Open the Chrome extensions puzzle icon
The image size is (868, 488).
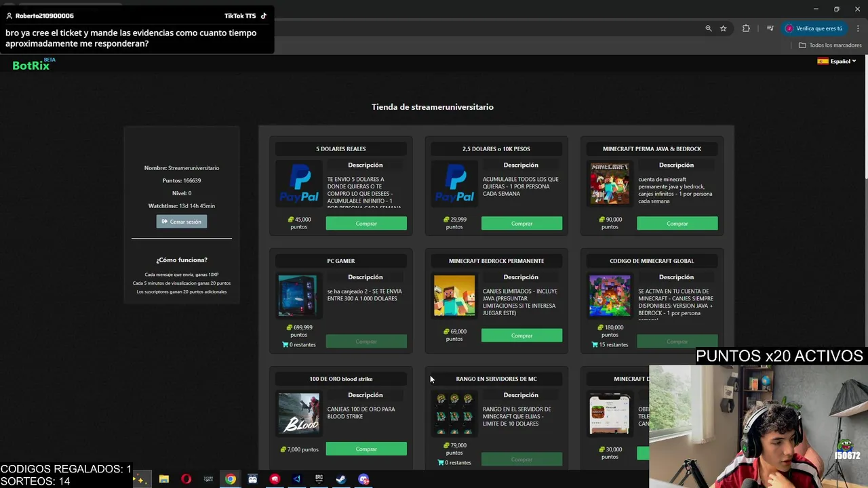point(746,28)
